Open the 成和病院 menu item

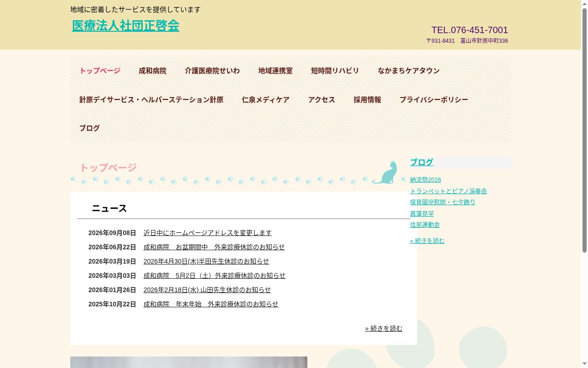(x=153, y=71)
